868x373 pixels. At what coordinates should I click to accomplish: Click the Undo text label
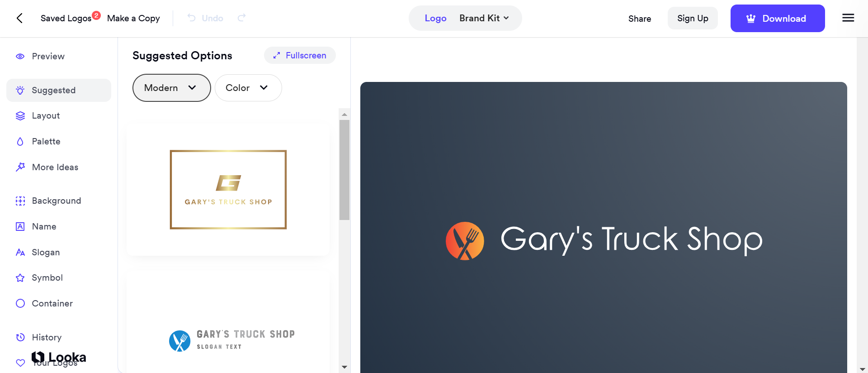(x=212, y=18)
